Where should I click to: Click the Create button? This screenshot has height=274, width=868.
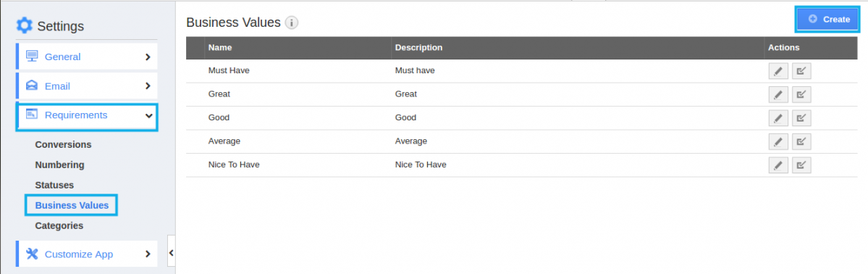coord(829,20)
